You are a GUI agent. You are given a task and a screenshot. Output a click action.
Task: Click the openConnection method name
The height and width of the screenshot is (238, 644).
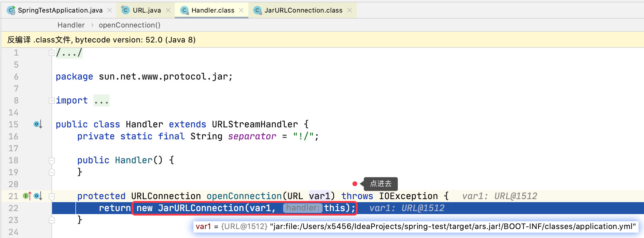(x=244, y=196)
